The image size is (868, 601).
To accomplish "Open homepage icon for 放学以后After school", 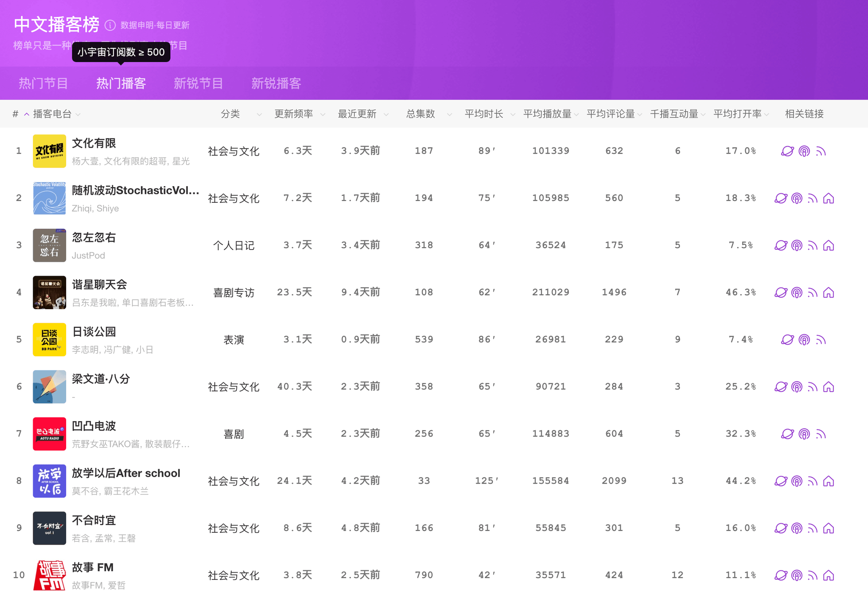I will pyautogui.click(x=829, y=481).
